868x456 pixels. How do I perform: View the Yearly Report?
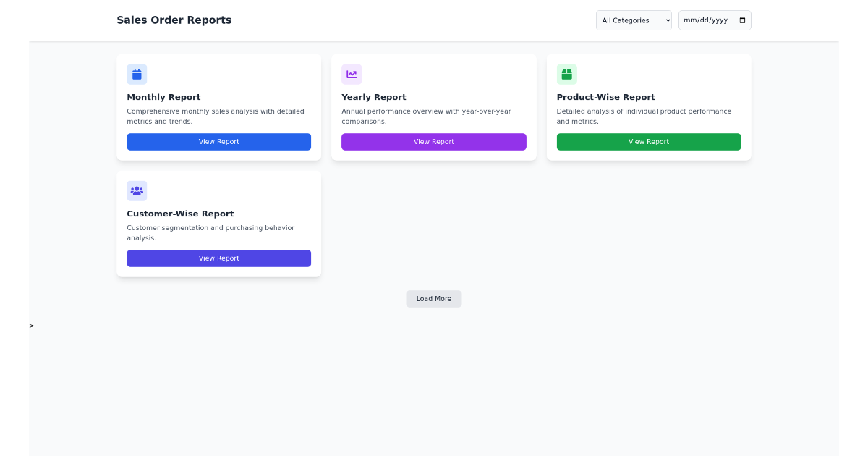[x=433, y=142]
